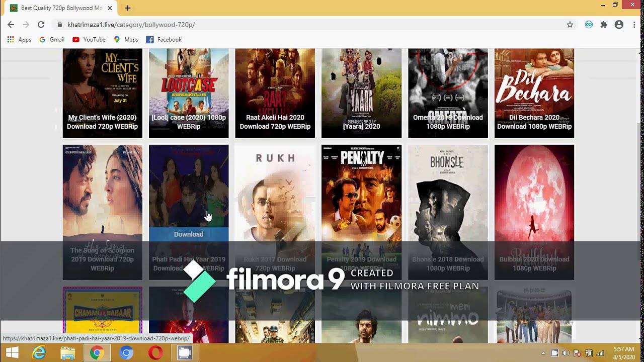Viewport: 644px width, 362px height.
Task: Open the second Chrome icon on taskbar
Action: pyautogui.click(x=126, y=353)
